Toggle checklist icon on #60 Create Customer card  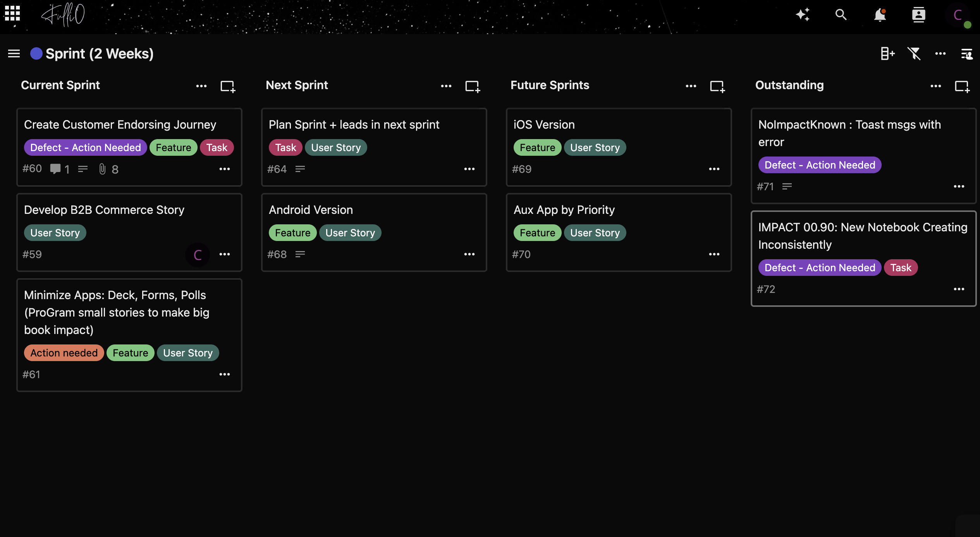(x=83, y=169)
